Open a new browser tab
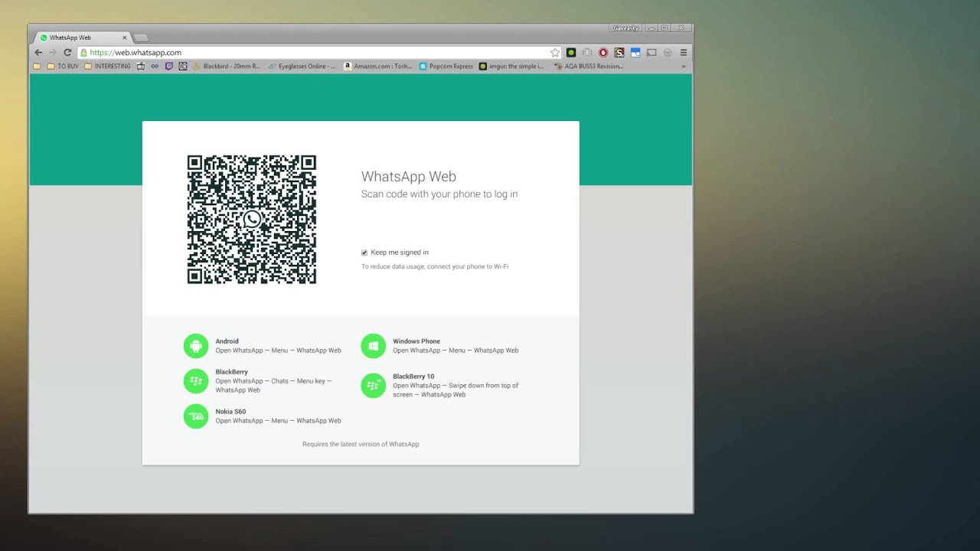 point(141,37)
